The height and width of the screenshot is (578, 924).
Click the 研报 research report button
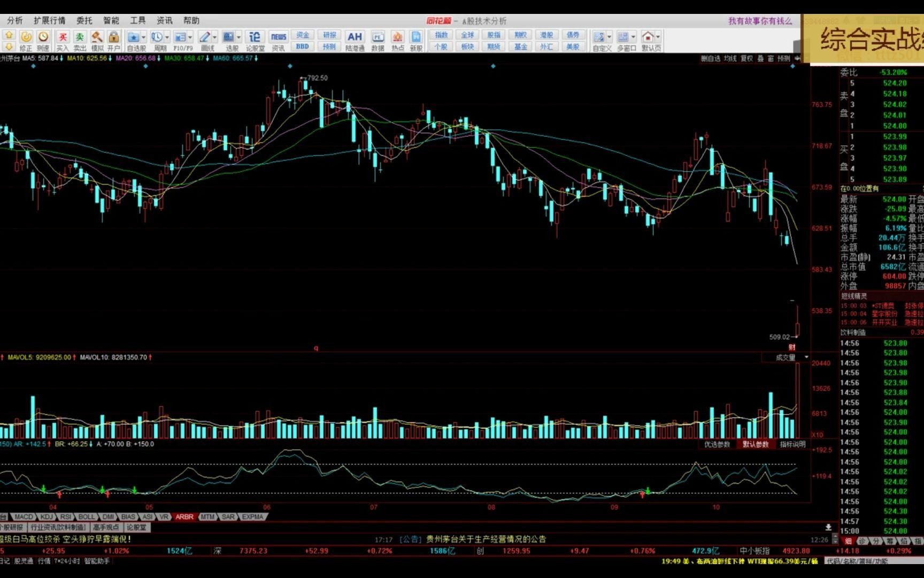pos(329,35)
